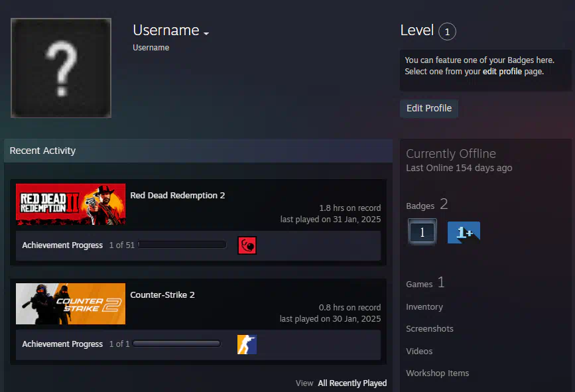This screenshot has width=575, height=392.
Task: Select the Level 1 badge icon
Action: [x=422, y=232]
